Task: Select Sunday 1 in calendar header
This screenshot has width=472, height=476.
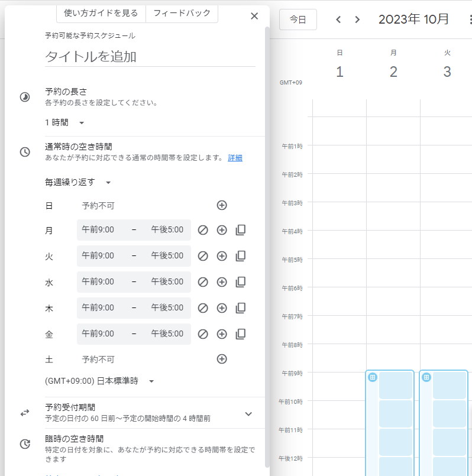Action: pos(340,72)
